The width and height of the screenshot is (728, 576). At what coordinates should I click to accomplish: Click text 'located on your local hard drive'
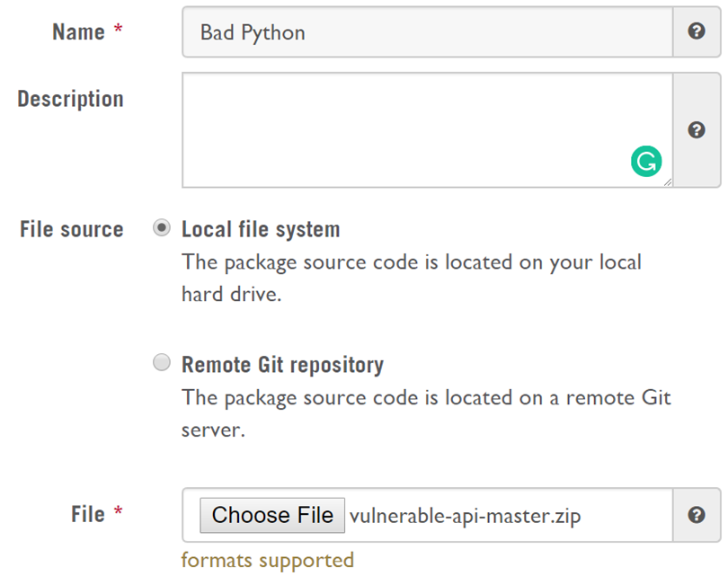412,278
